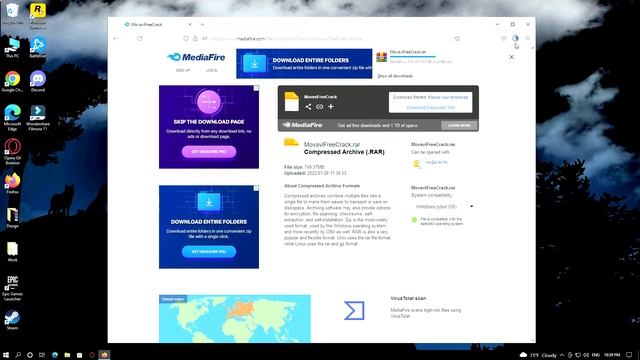Click the VirusTotal sigma logo
640x360 pixels.
354,310
